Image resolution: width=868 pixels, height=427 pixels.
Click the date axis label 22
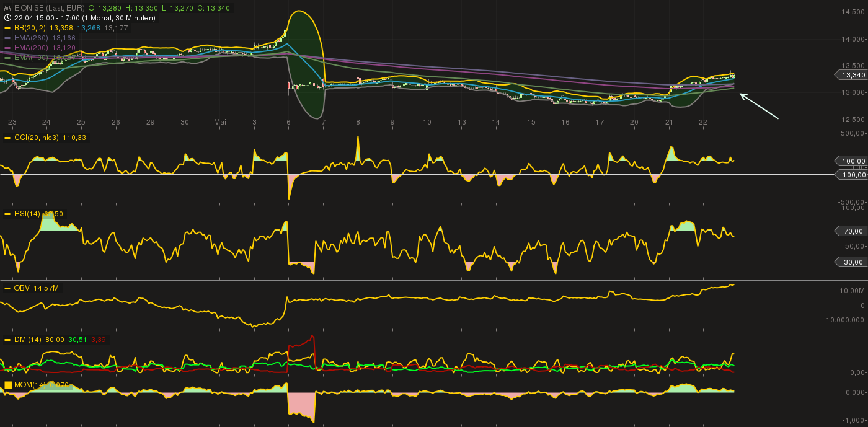point(702,123)
